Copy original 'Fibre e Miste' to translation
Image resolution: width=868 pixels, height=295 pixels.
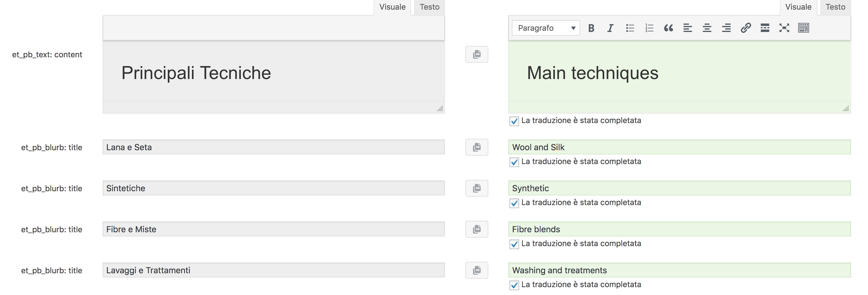tap(477, 229)
